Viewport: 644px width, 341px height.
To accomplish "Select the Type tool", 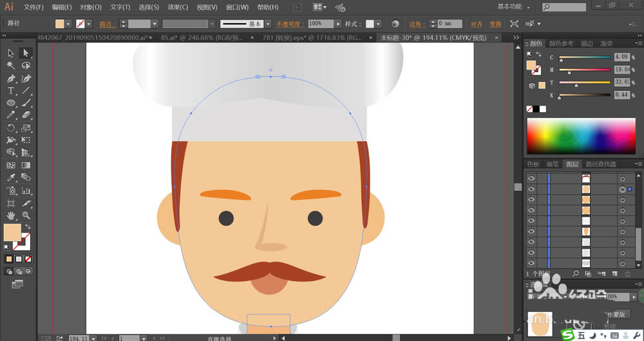I will pyautogui.click(x=11, y=90).
